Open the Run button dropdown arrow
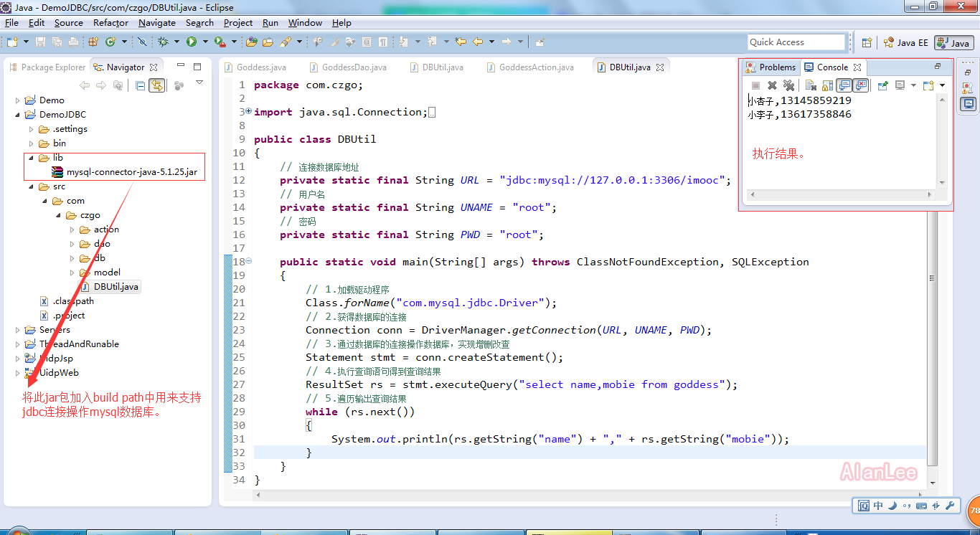The width and height of the screenshot is (980, 535). click(205, 42)
